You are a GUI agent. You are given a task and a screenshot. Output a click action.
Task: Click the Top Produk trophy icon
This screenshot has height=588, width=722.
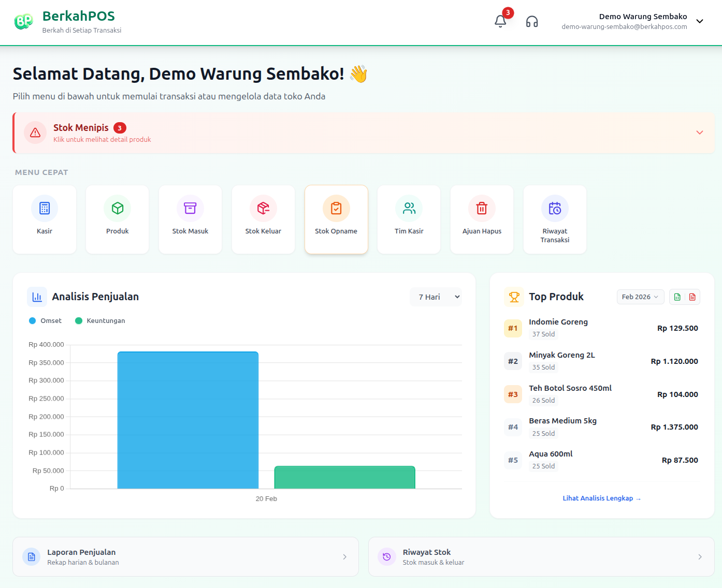coord(514,297)
